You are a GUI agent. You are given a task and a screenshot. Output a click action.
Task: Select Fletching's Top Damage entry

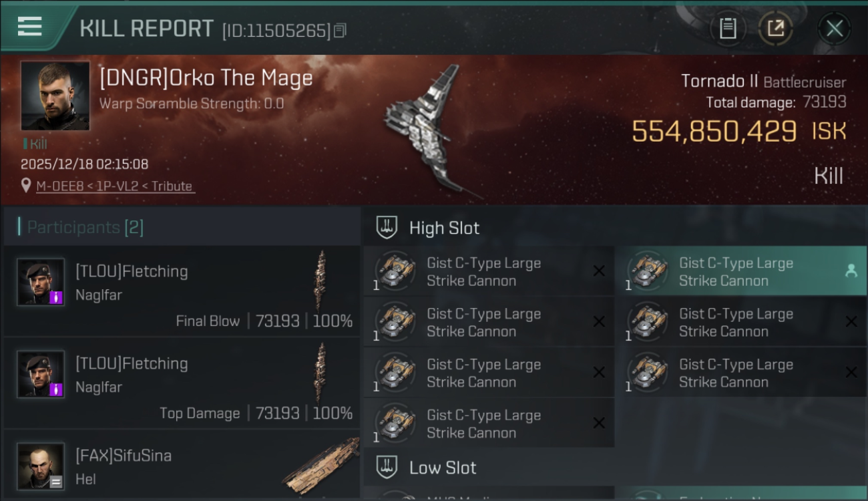coord(181,383)
